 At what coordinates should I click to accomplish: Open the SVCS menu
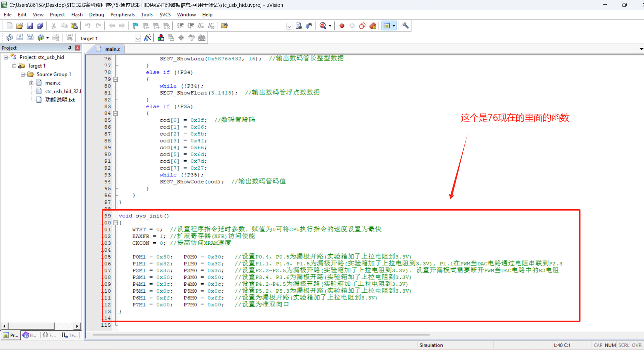(x=165, y=15)
